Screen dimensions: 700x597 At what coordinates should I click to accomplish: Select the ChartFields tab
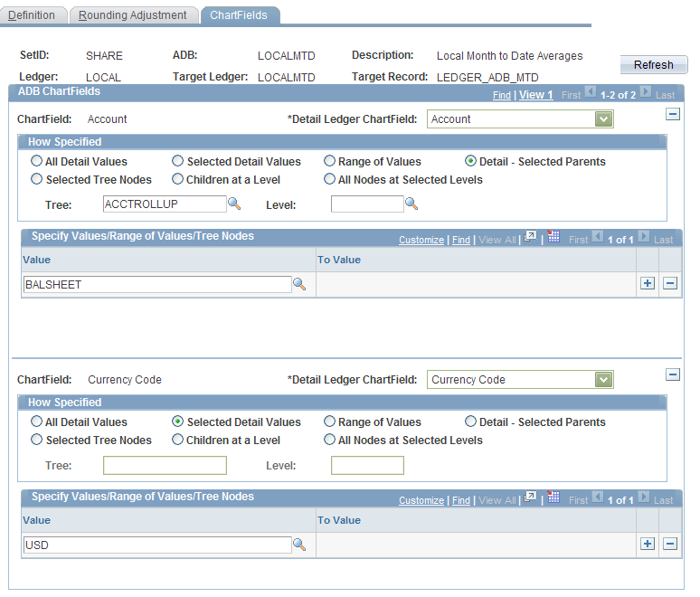pos(239,15)
